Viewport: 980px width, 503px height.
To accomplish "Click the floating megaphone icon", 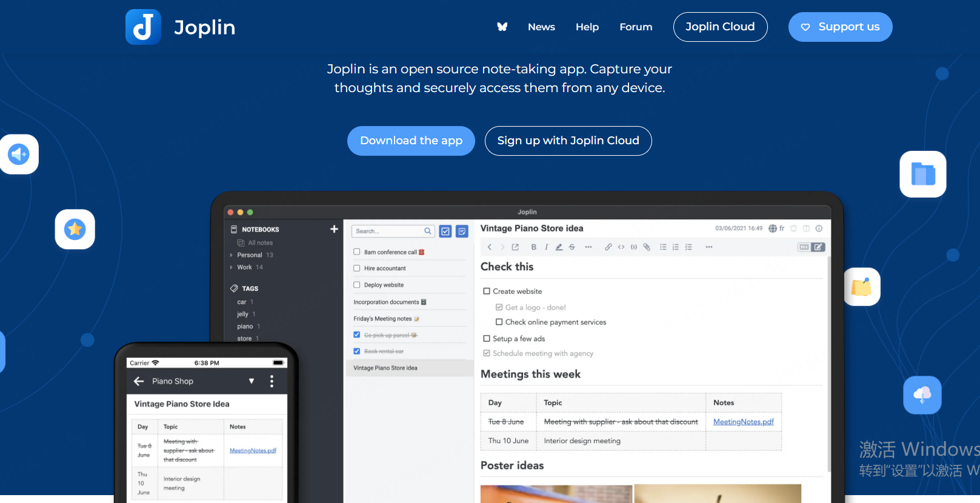I will pyautogui.click(x=19, y=154).
